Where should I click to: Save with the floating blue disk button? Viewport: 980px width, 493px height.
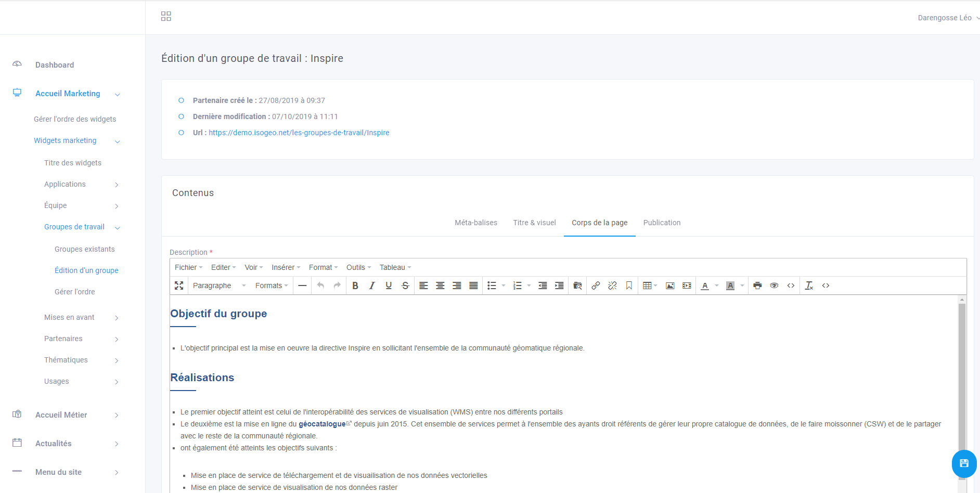[x=964, y=463]
